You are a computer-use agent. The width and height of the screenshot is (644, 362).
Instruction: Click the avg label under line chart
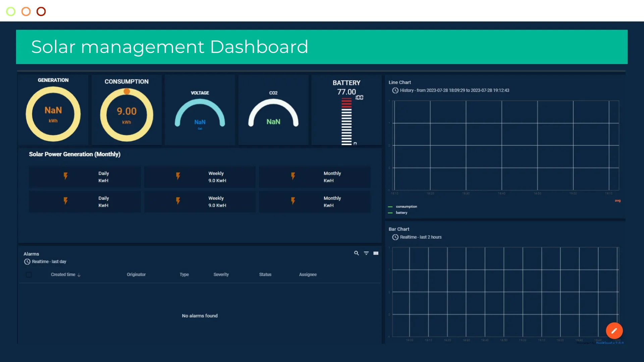[618, 201]
